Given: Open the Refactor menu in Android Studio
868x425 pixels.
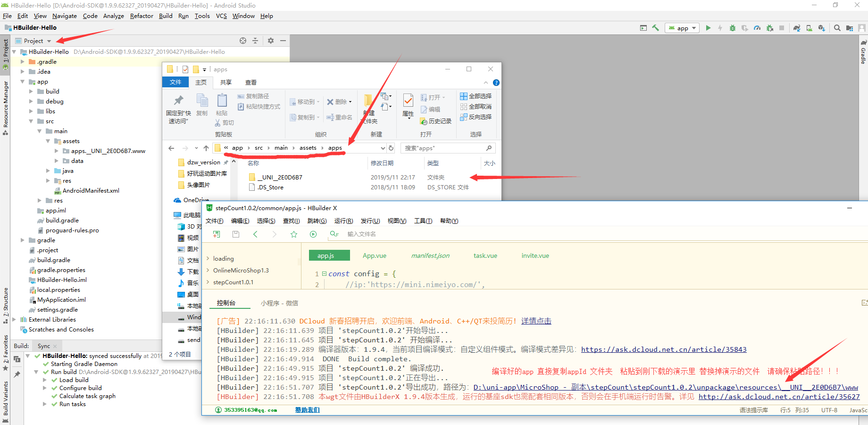Looking at the screenshot, I should pos(142,16).
